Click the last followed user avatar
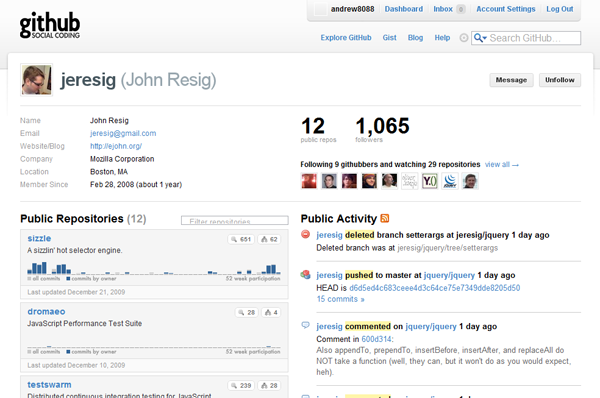600x398 pixels. pyautogui.click(x=470, y=181)
